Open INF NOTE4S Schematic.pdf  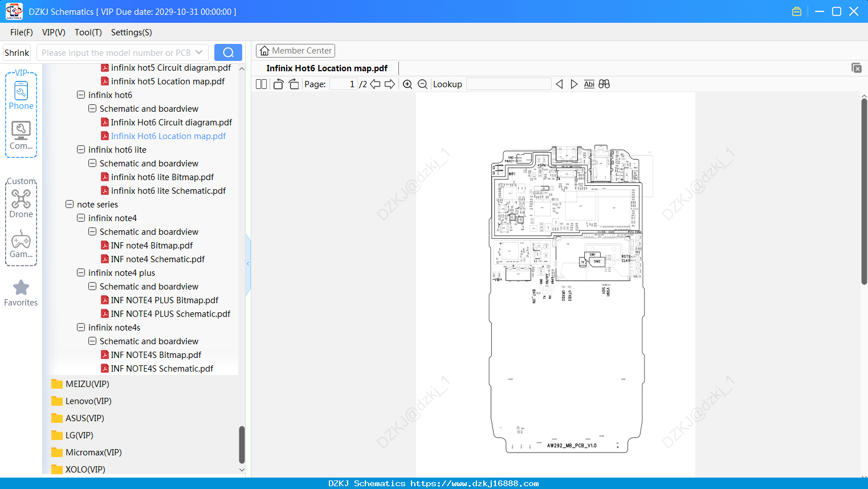coord(157,369)
